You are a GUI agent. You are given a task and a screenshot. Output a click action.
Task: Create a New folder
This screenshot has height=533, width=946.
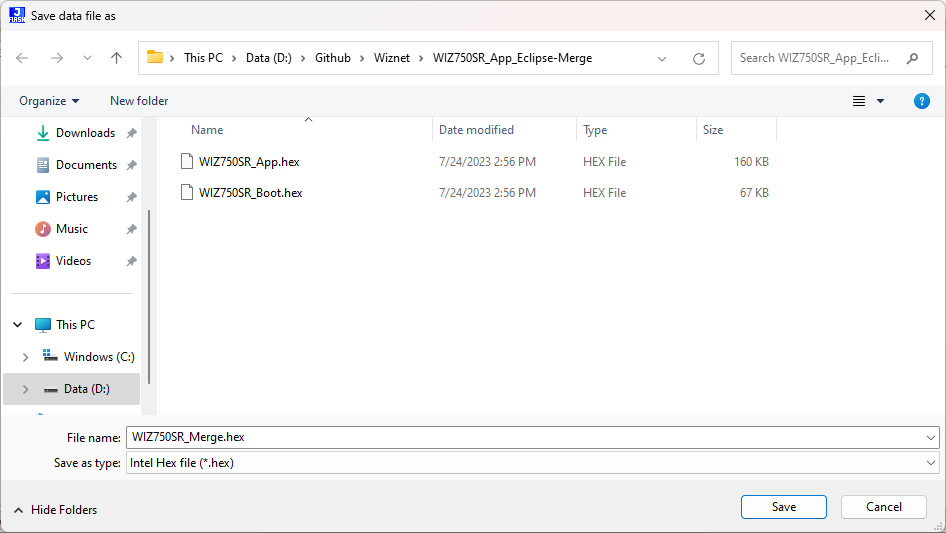coord(139,101)
